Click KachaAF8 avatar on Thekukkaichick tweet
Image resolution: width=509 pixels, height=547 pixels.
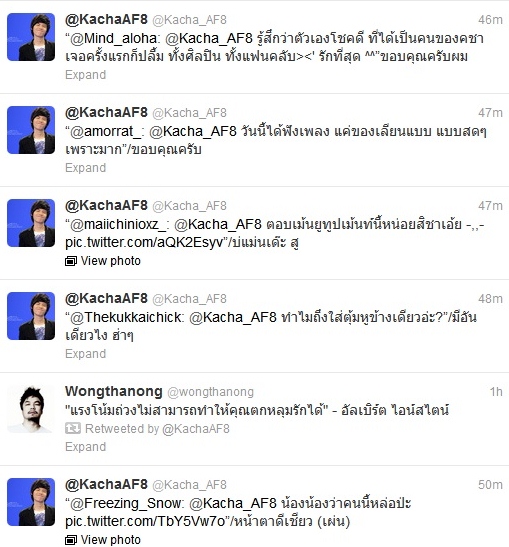[x=31, y=316]
